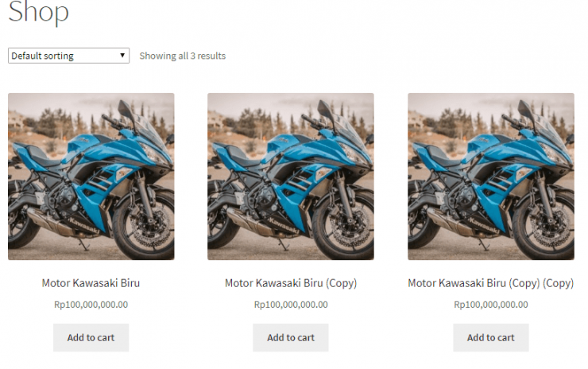Viewport: 588px width, 369px height.
Task: Click the Shop page heading
Action: tap(38, 12)
